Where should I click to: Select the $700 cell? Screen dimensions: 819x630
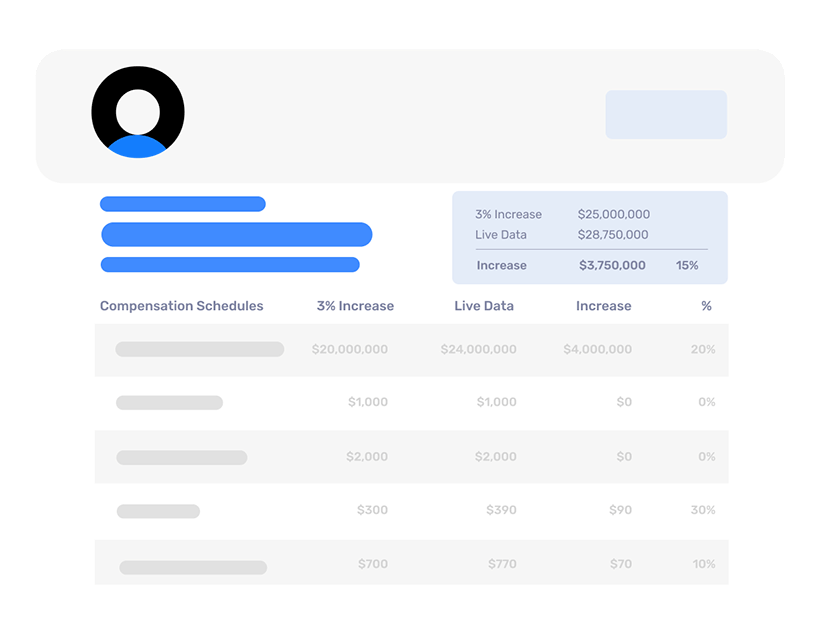[x=372, y=564]
